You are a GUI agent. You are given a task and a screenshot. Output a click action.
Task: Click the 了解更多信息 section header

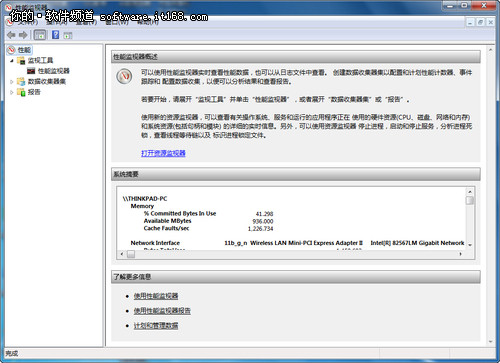click(x=296, y=277)
